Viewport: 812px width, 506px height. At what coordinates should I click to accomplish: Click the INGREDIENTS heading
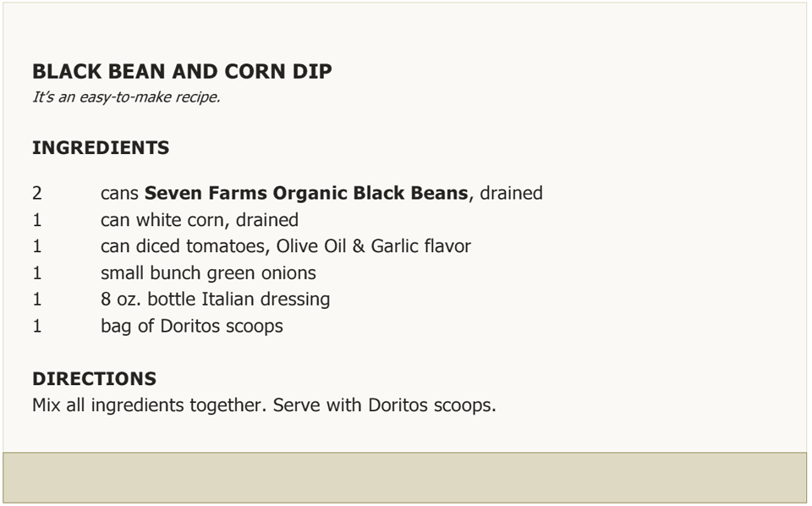coord(101,147)
